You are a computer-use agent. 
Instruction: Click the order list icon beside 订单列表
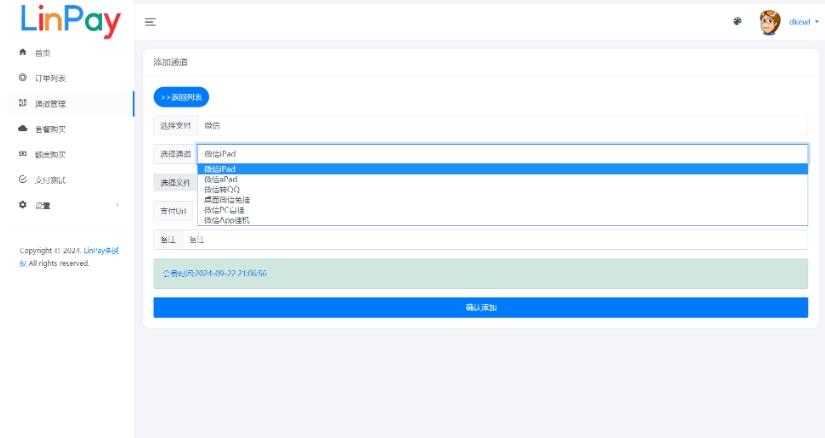click(23, 77)
